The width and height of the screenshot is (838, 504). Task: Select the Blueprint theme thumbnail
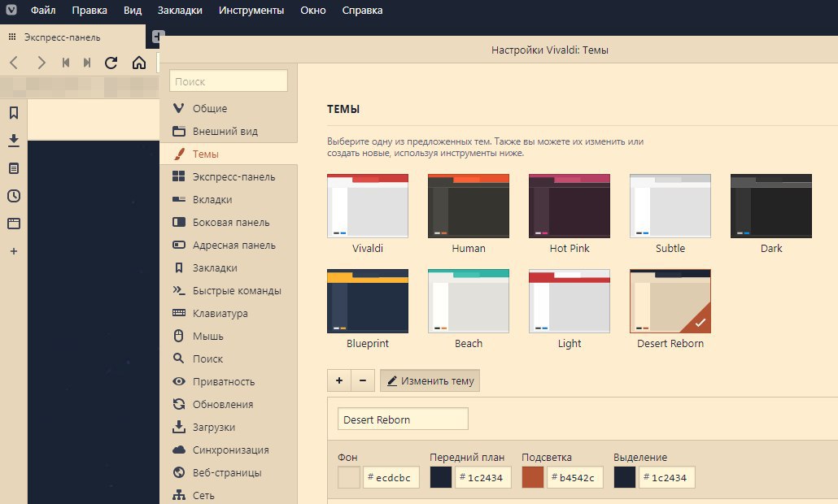(368, 301)
